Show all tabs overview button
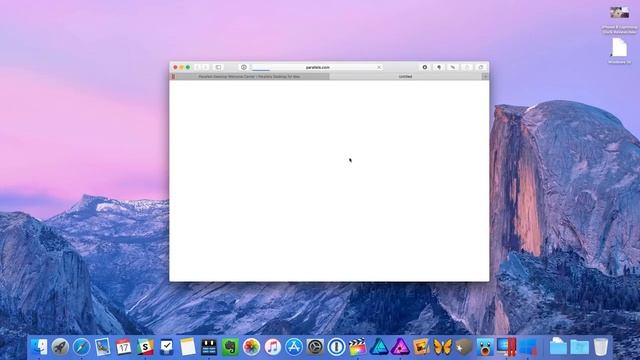Viewport: 640px width, 360px height. point(481,67)
